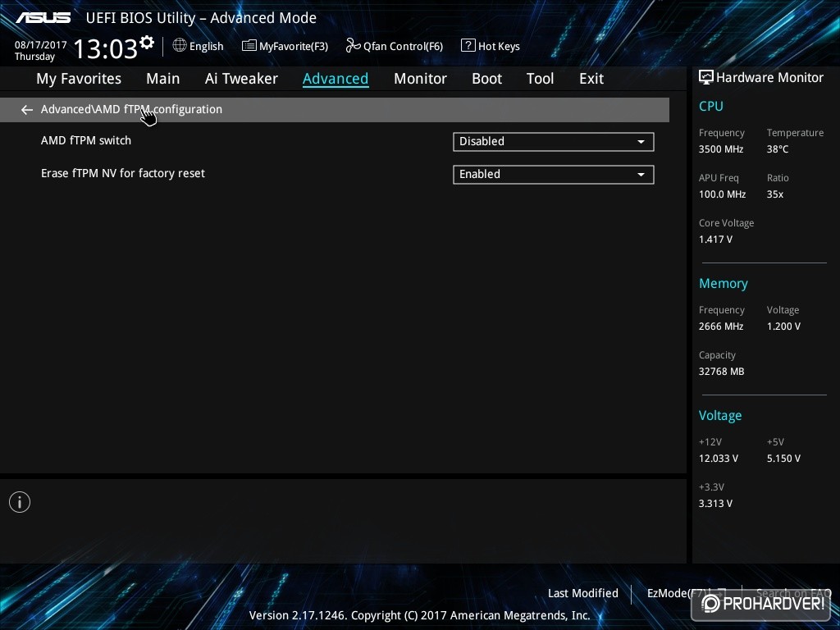
Task: Click the Voltage section heading
Action: click(x=720, y=415)
